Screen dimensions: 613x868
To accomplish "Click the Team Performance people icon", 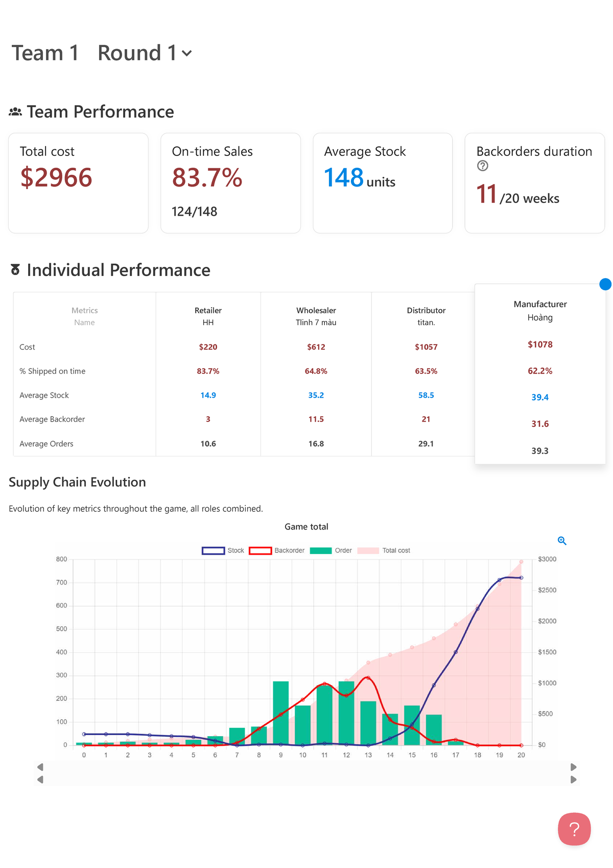I will click(15, 111).
